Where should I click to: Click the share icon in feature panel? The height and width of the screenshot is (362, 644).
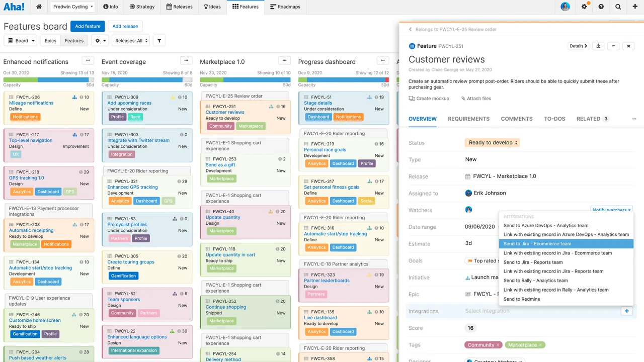click(598, 46)
